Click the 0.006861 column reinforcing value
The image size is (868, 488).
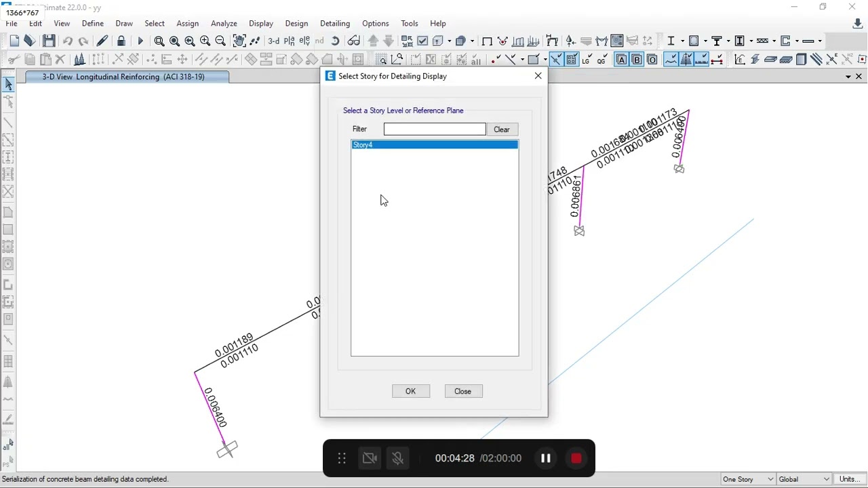tap(576, 196)
